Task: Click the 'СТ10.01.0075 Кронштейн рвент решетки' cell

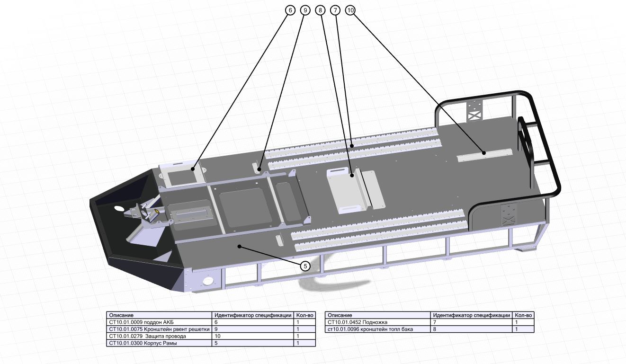Action: 159,329
